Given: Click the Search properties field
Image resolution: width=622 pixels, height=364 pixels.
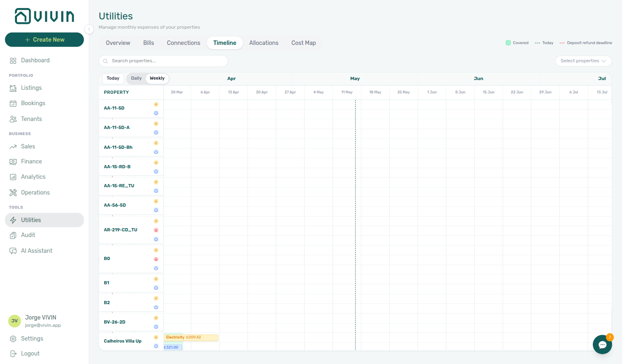Looking at the screenshot, I should tap(163, 61).
